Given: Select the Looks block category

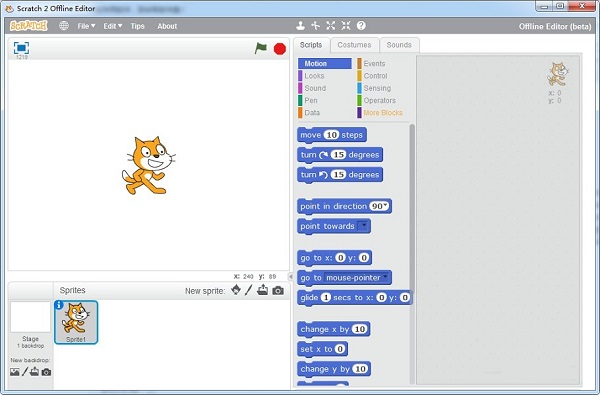Looking at the screenshot, I should coord(314,76).
